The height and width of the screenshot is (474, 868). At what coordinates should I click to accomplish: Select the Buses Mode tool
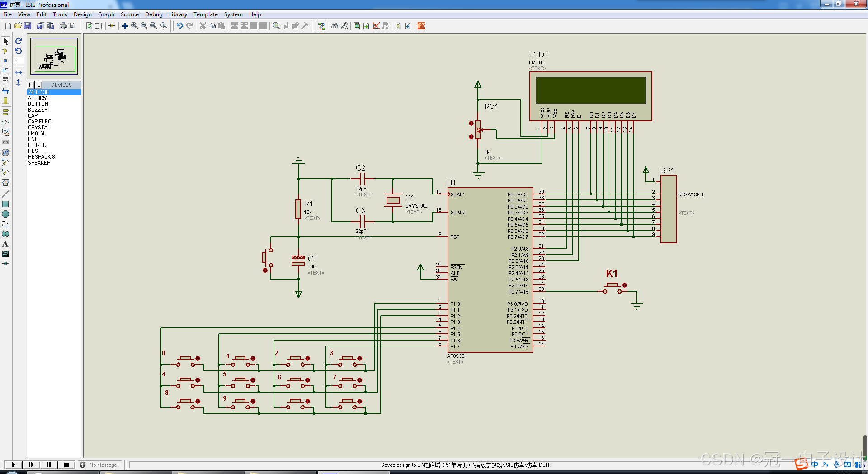(5, 90)
